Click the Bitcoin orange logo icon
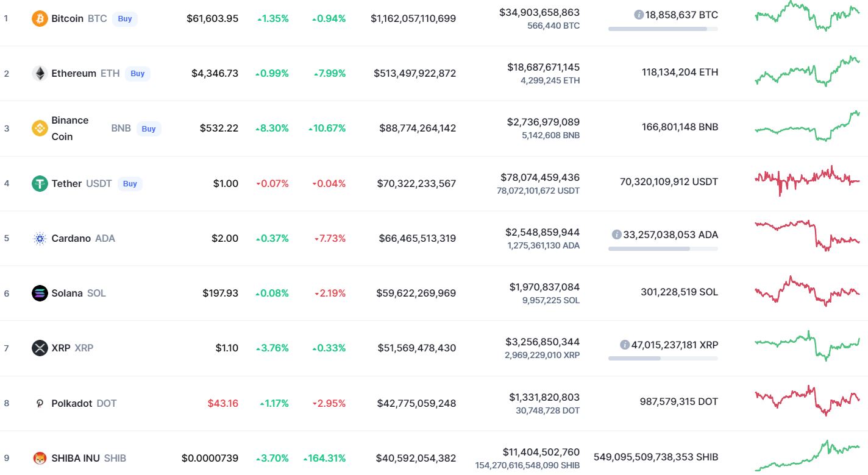 click(x=40, y=19)
